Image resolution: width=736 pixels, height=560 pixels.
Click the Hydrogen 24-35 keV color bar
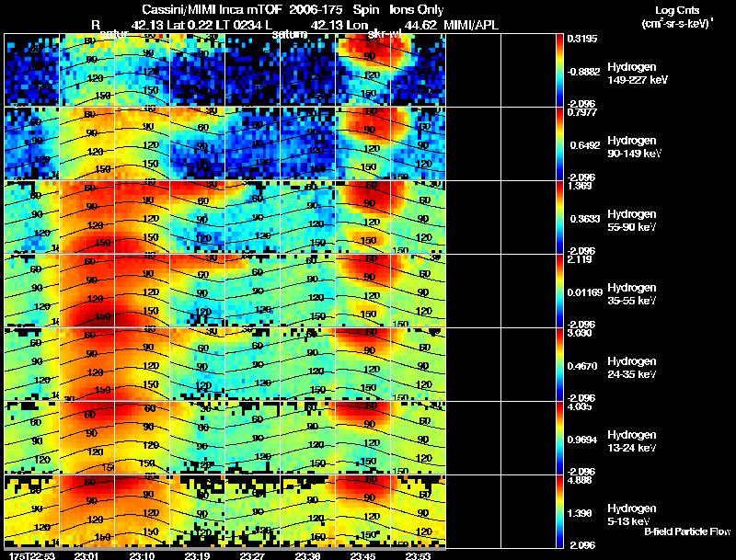point(559,364)
